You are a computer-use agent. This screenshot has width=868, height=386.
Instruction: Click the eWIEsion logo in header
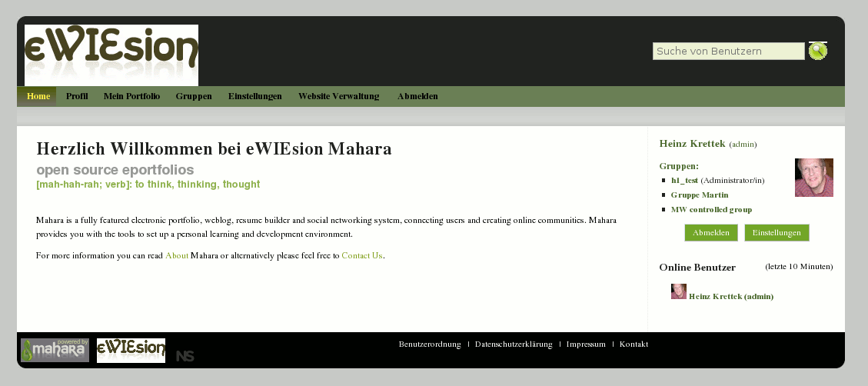111,55
